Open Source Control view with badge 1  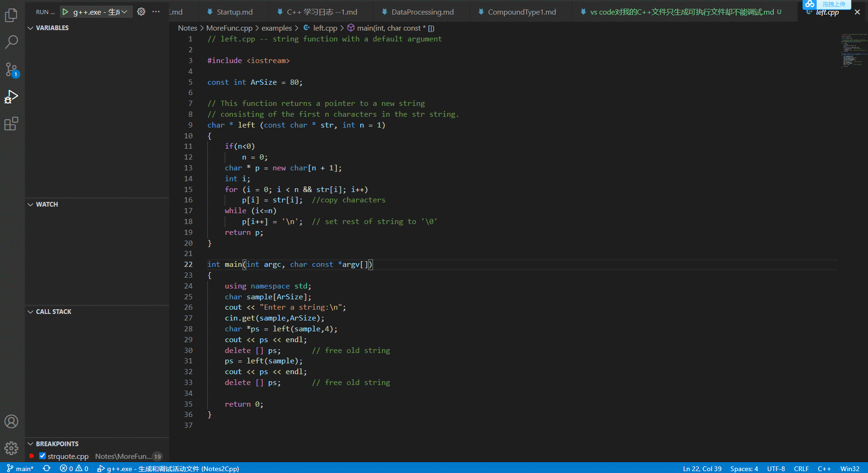[11, 70]
